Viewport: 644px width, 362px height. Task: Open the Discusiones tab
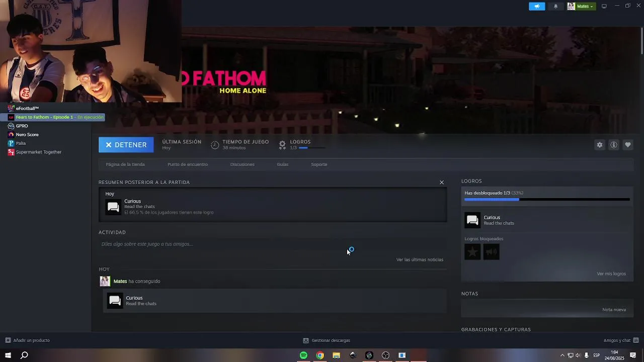point(242,164)
